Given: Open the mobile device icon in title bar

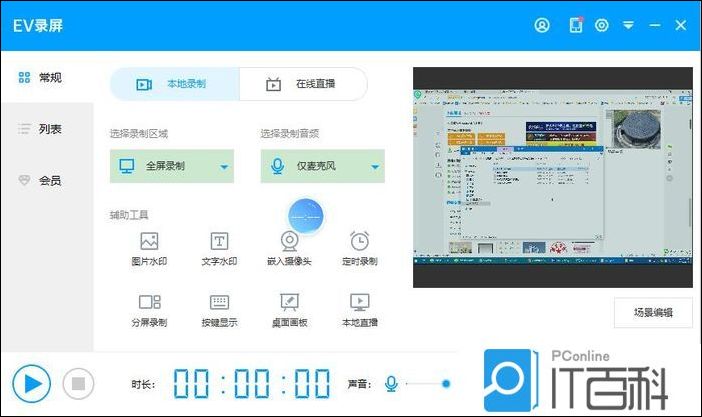Looking at the screenshot, I should point(576,25).
